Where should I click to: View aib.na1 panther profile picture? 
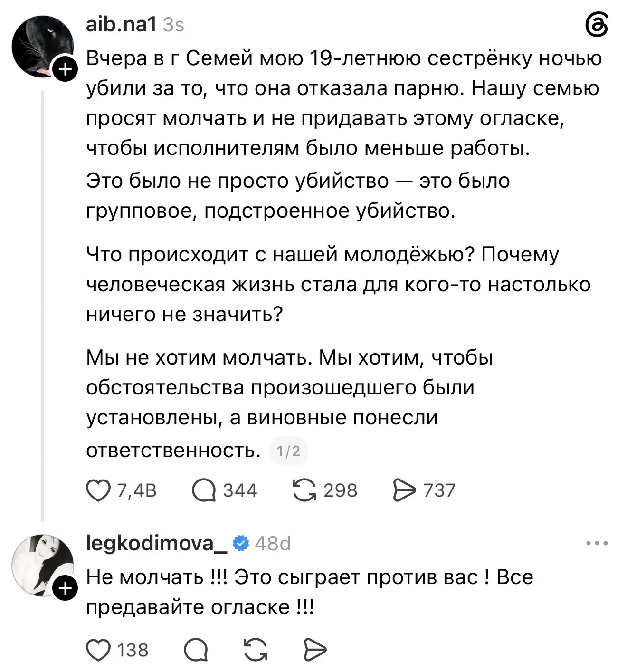click(x=43, y=46)
